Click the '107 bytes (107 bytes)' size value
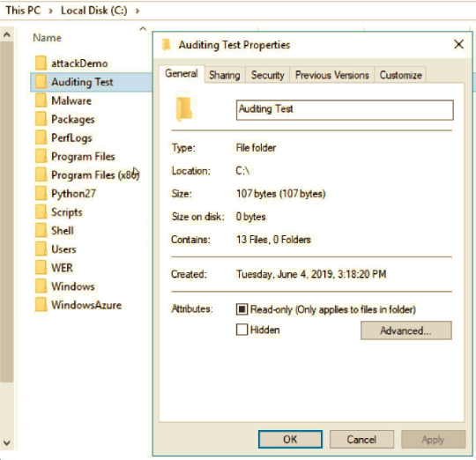The width and height of the screenshot is (476, 460). coord(281,194)
